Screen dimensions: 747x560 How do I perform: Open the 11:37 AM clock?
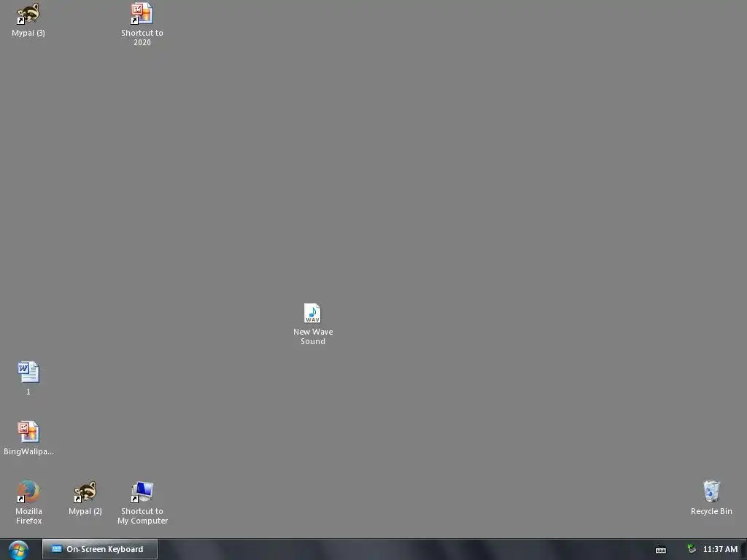720,549
